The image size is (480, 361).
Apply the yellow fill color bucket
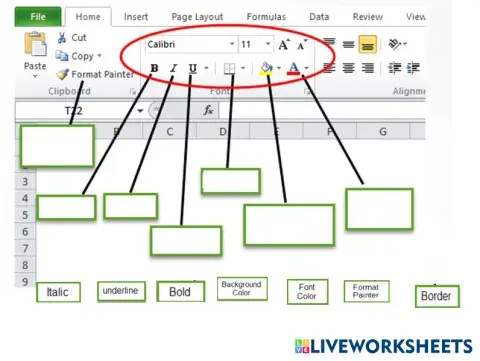point(266,69)
